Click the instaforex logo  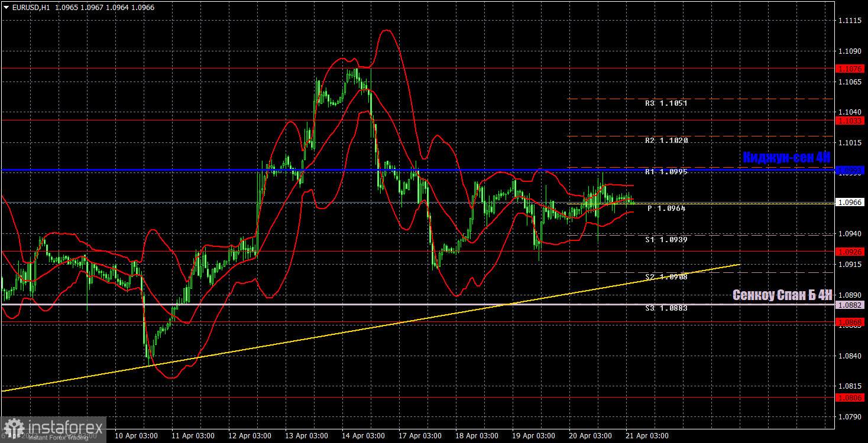point(53,429)
